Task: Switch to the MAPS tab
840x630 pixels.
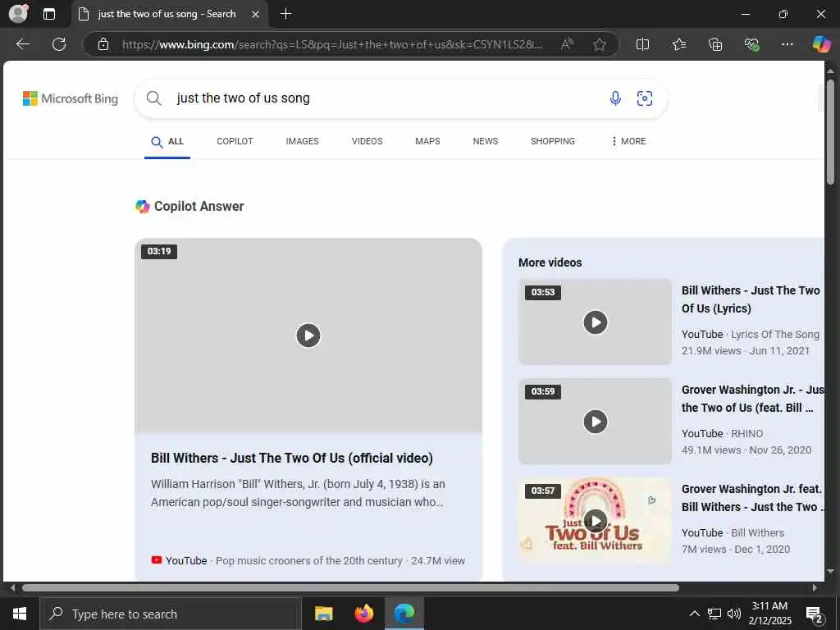Action: (427, 141)
